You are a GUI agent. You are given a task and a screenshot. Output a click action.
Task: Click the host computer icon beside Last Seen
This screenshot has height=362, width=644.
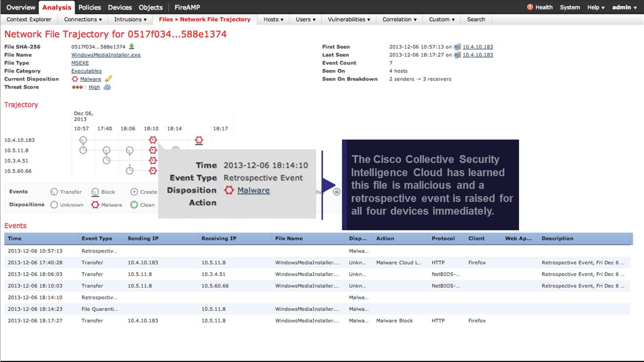pyautogui.click(x=457, y=55)
